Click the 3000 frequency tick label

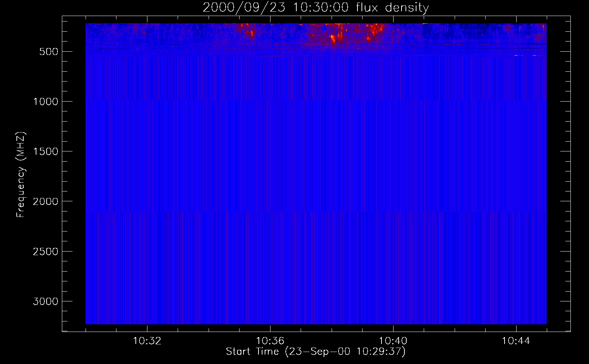point(46,301)
